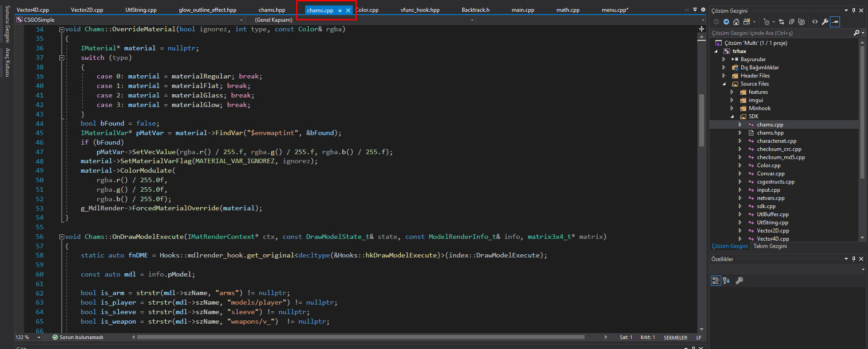This screenshot has height=349, width=868.
Task: Toggle auto-hide pin for Çözüm Gezgini panel
Action: (x=854, y=10)
